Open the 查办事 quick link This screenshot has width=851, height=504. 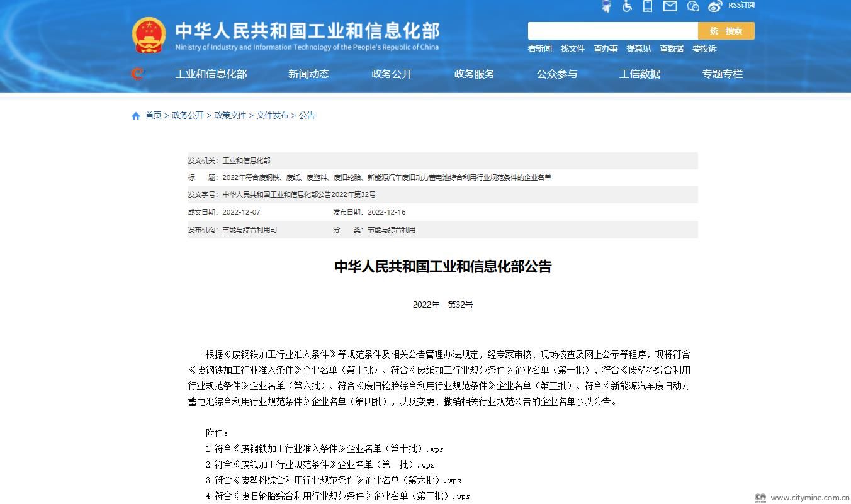pos(606,48)
